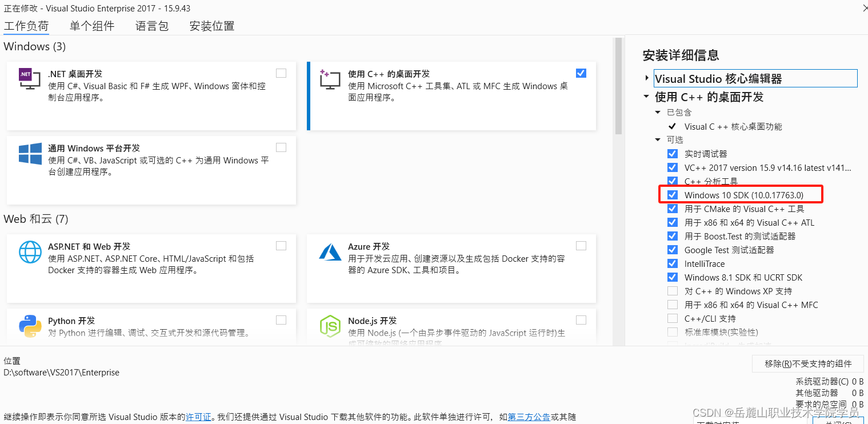
Task: Expand Visual Studio 核心编辑器 details
Action: point(646,78)
